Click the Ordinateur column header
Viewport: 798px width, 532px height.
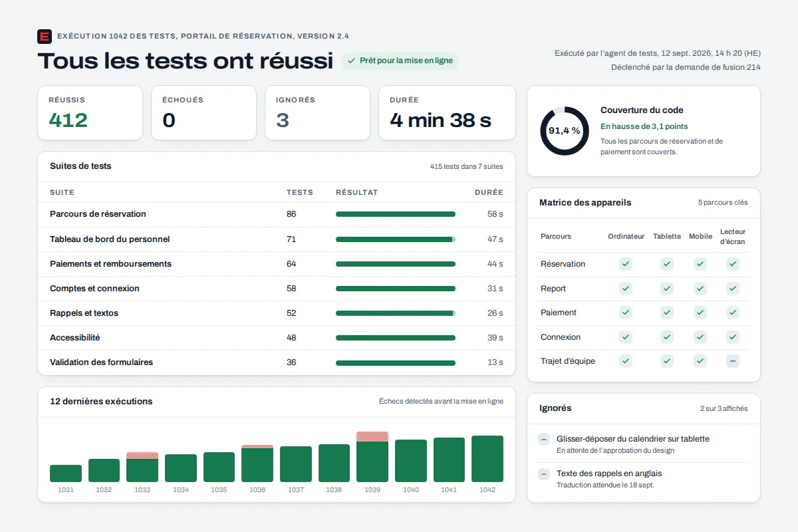coord(626,237)
